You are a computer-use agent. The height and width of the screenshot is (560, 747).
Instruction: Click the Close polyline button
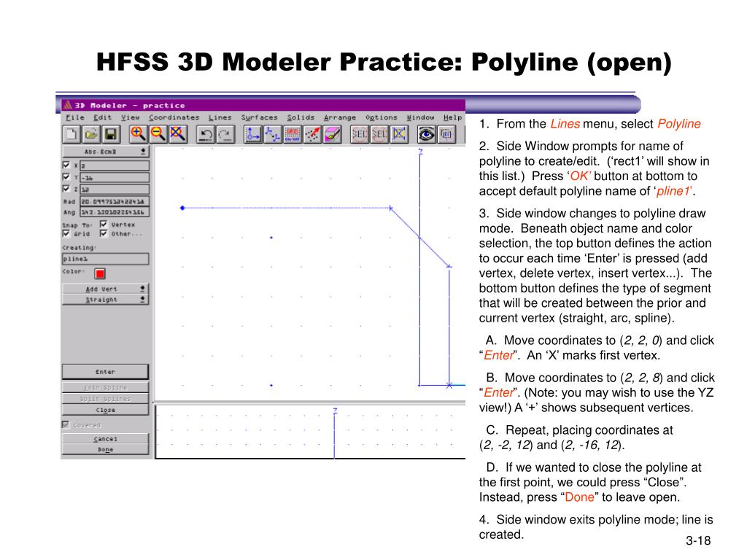105,410
